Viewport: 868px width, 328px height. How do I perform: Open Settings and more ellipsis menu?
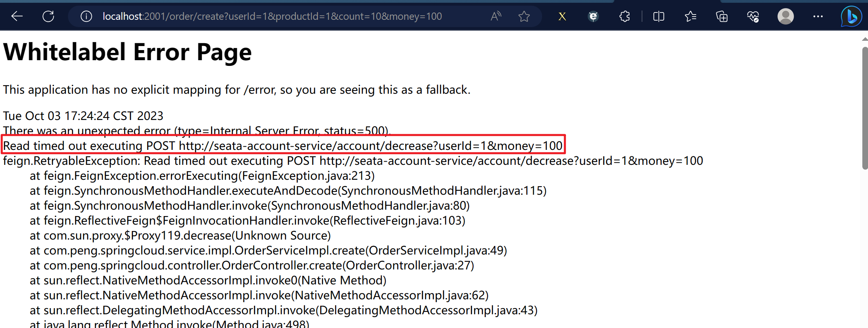818,16
